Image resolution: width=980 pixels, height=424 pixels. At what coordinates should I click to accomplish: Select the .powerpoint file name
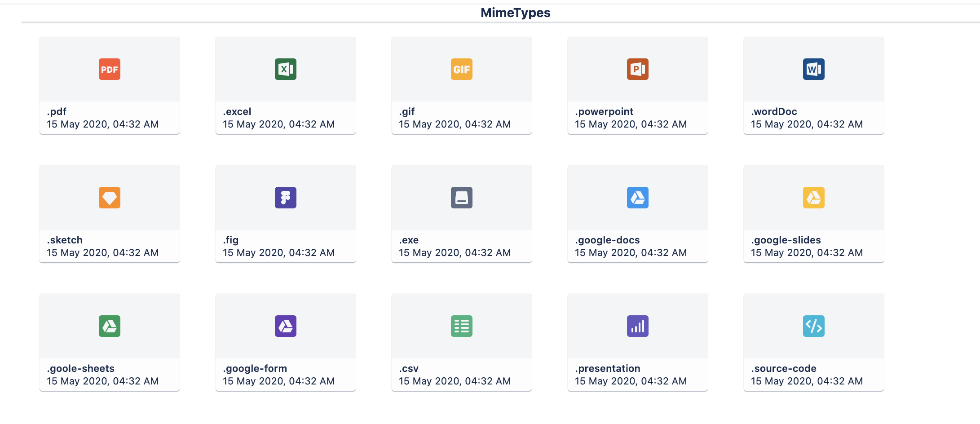point(604,111)
